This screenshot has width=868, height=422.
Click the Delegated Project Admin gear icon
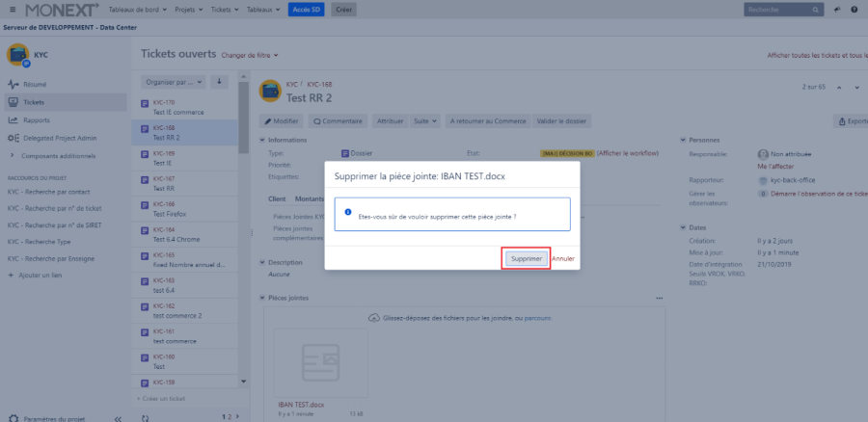click(14, 138)
